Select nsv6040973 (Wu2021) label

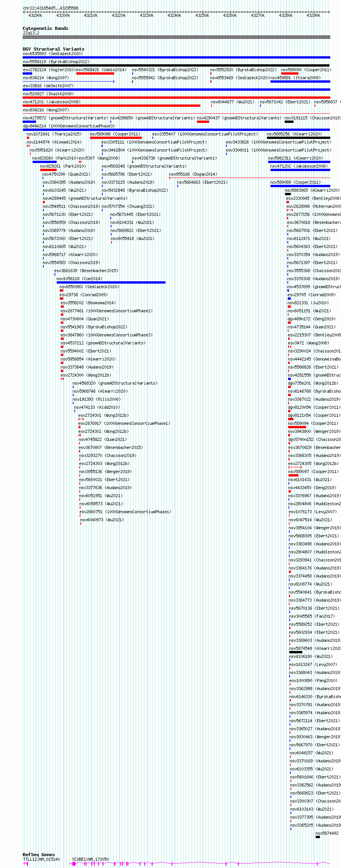(x=102, y=520)
